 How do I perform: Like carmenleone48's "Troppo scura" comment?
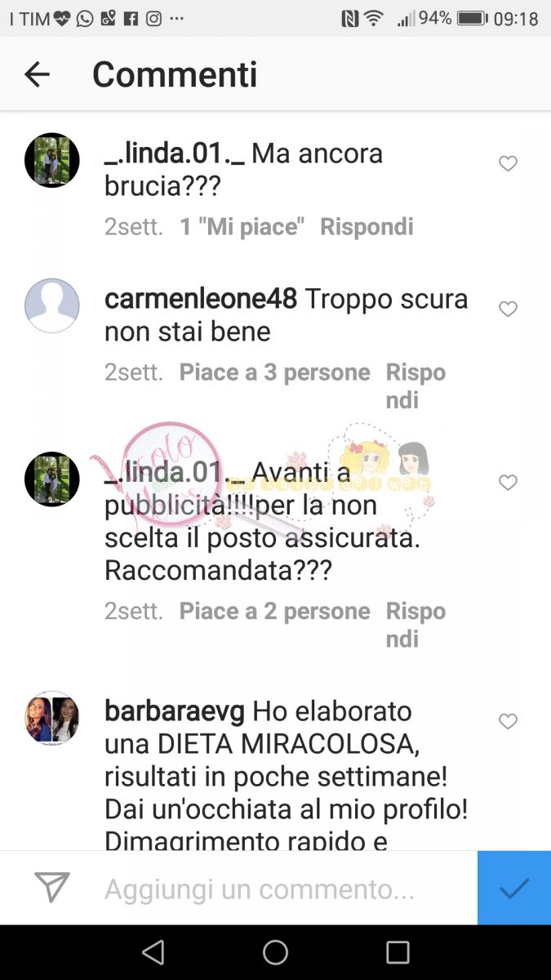click(508, 310)
